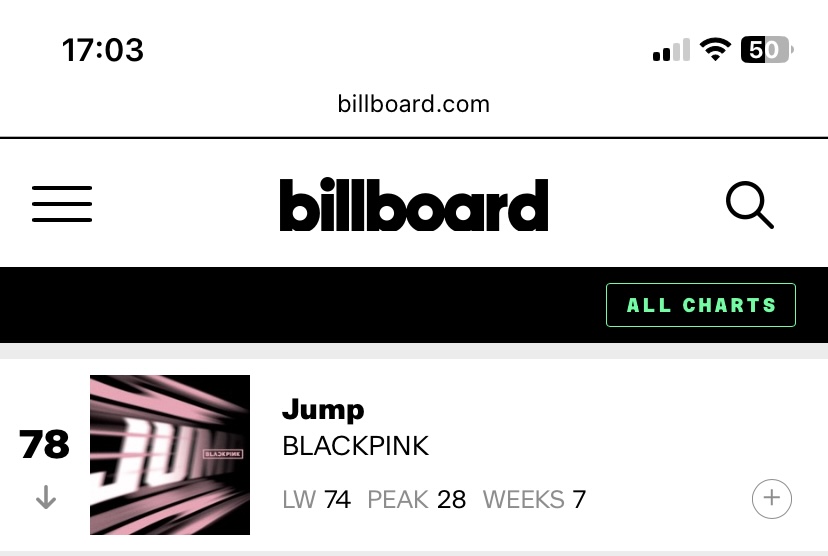Click the search magnifying glass icon

(749, 205)
